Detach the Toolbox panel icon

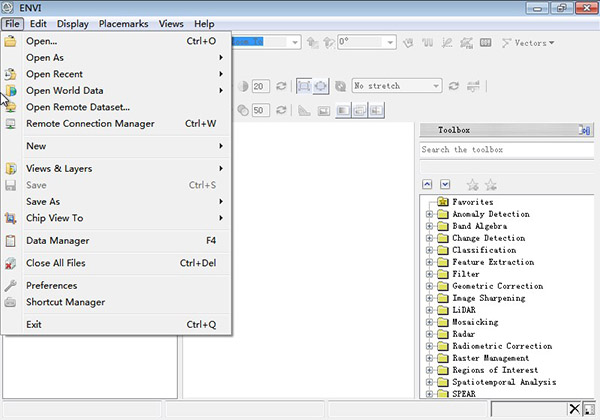point(585,130)
